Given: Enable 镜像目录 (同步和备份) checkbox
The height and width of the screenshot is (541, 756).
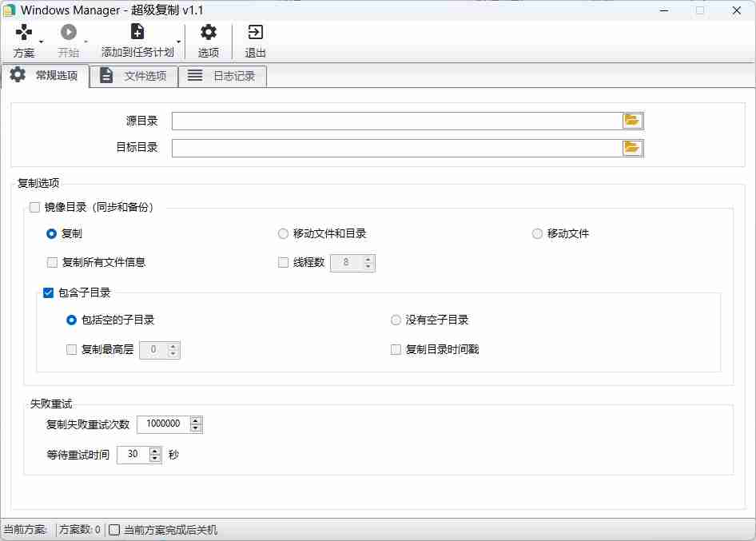Looking at the screenshot, I should click(34, 207).
